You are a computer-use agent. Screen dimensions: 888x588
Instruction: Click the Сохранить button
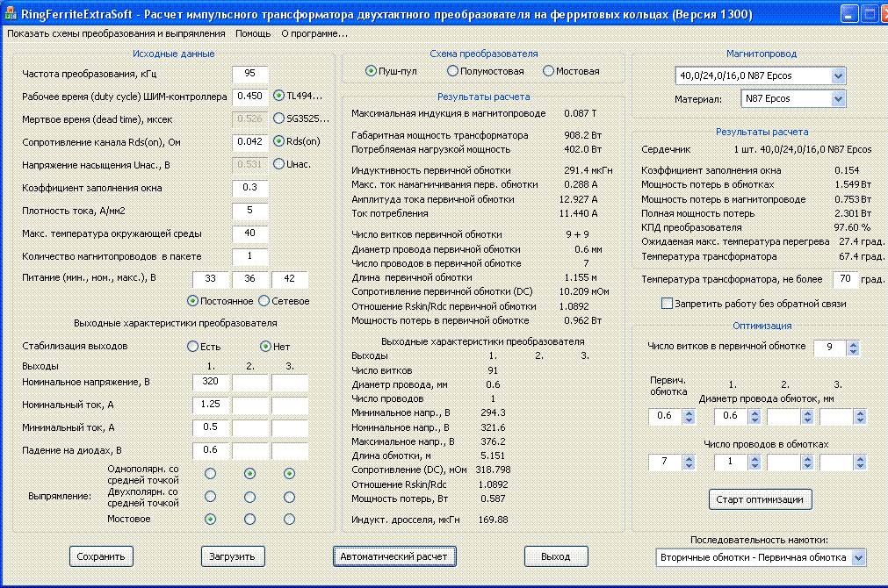tap(102, 556)
